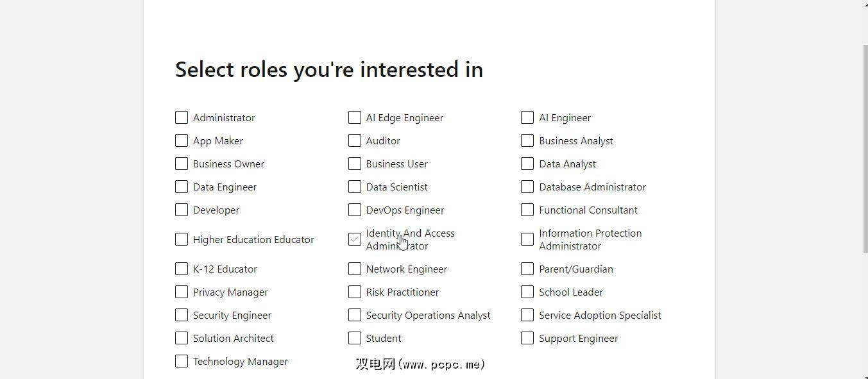Tick the AI Engineer role
This screenshot has height=379, width=868.
pos(527,117)
